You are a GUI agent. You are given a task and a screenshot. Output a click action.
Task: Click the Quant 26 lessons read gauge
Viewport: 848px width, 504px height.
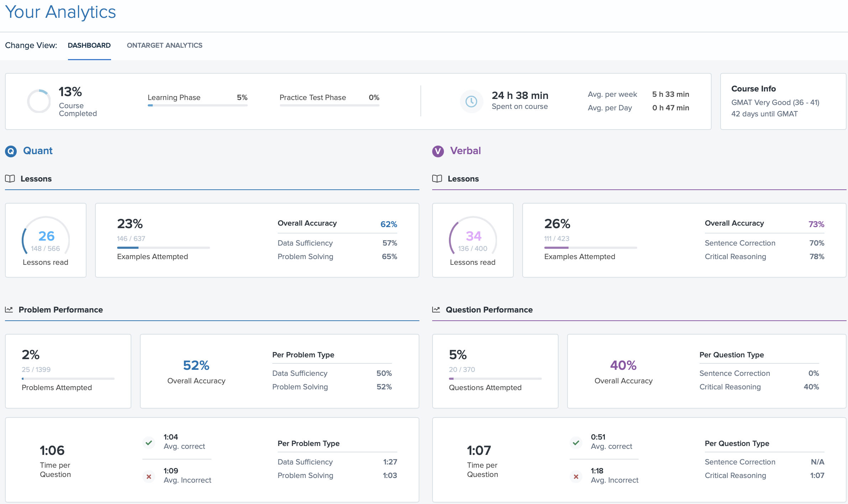pos(46,237)
